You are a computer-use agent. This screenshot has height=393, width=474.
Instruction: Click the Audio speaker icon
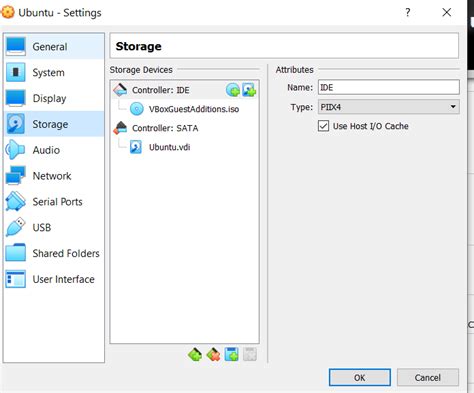click(15, 150)
